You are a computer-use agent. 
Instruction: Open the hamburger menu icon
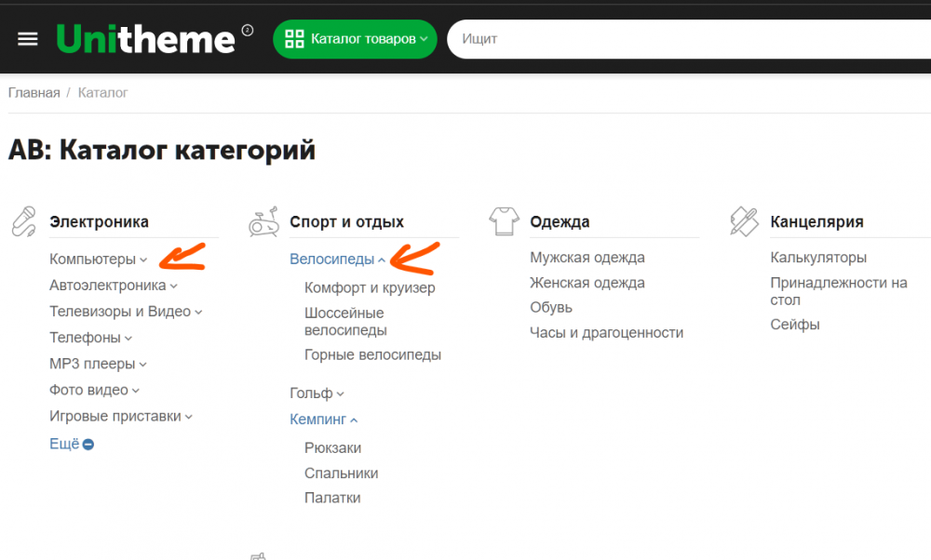pos(28,39)
